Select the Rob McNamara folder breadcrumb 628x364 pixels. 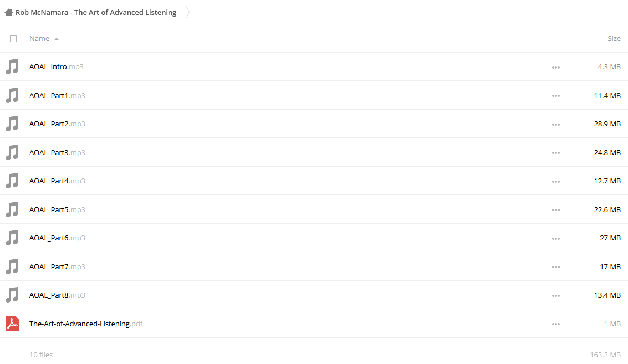[96, 12]
